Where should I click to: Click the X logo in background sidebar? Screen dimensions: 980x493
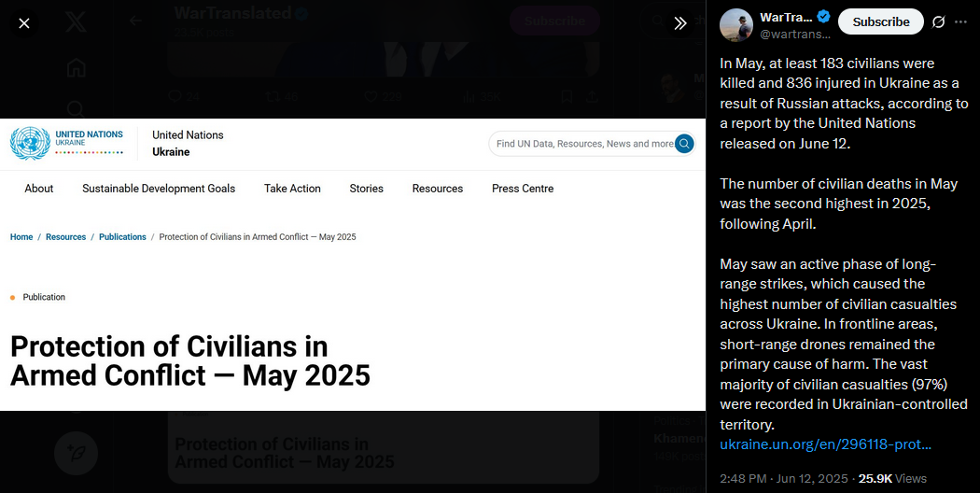77,21
